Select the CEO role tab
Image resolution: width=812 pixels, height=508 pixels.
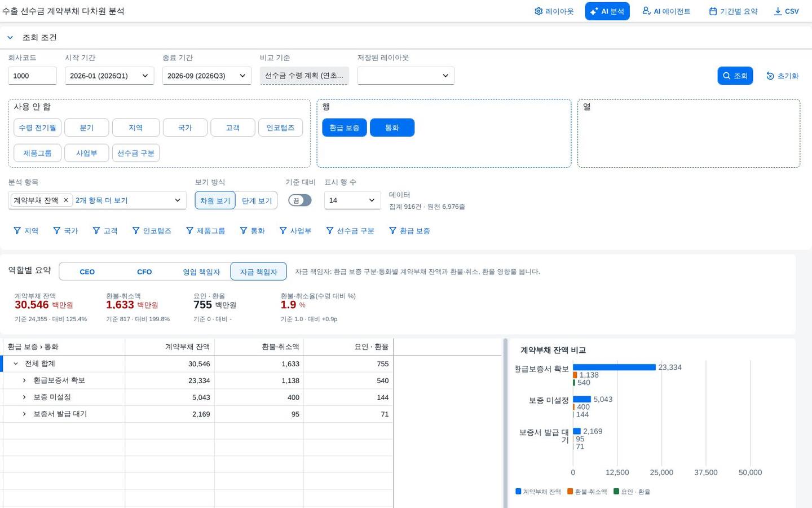point(87,271)
